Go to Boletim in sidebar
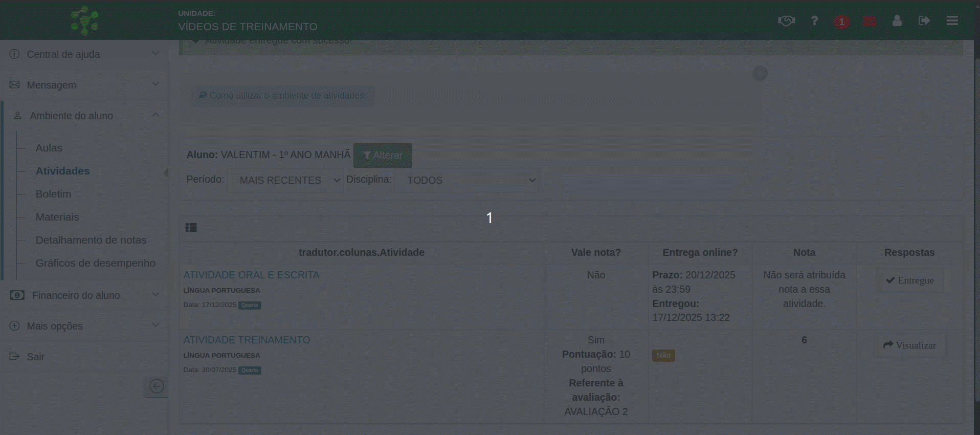The width and height of the screenshot is (980, 435). pyautogui.click(x=53, y=194)
